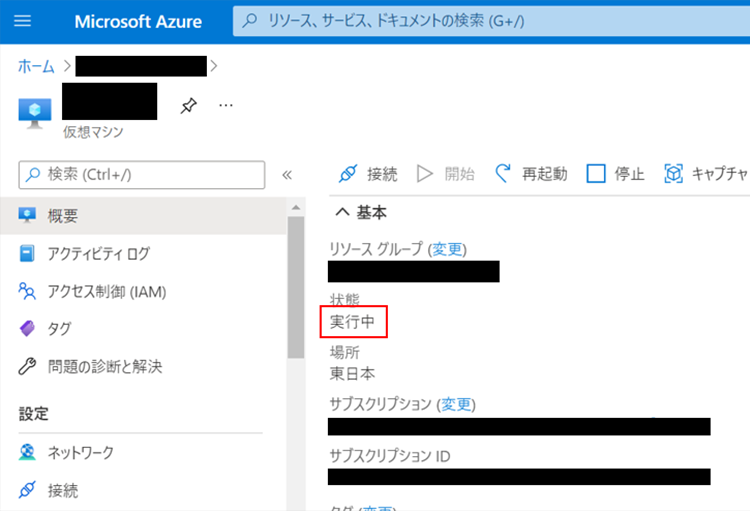
Task: Open 接続 in the sidebar settings
Action: [63, 490]
